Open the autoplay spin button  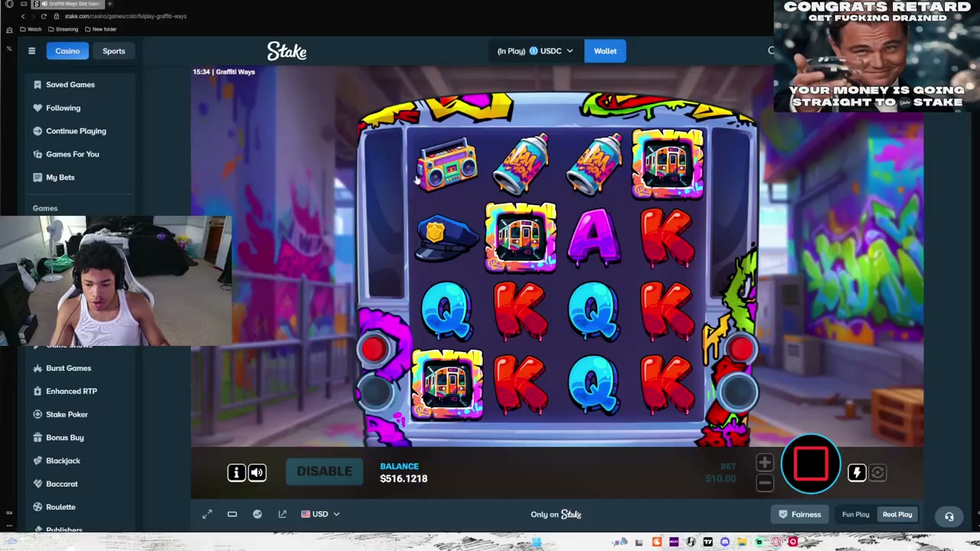click(x=877, y=473)
